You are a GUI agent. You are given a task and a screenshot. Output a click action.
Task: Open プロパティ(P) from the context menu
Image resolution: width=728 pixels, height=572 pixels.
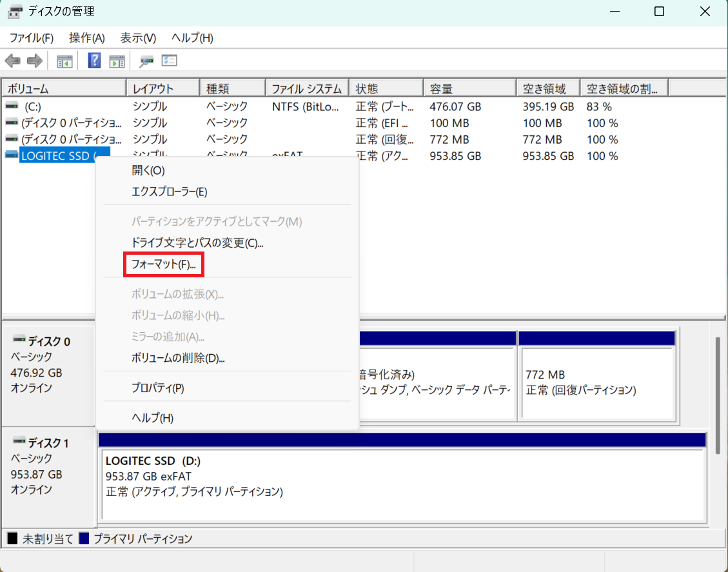[157, 388]
